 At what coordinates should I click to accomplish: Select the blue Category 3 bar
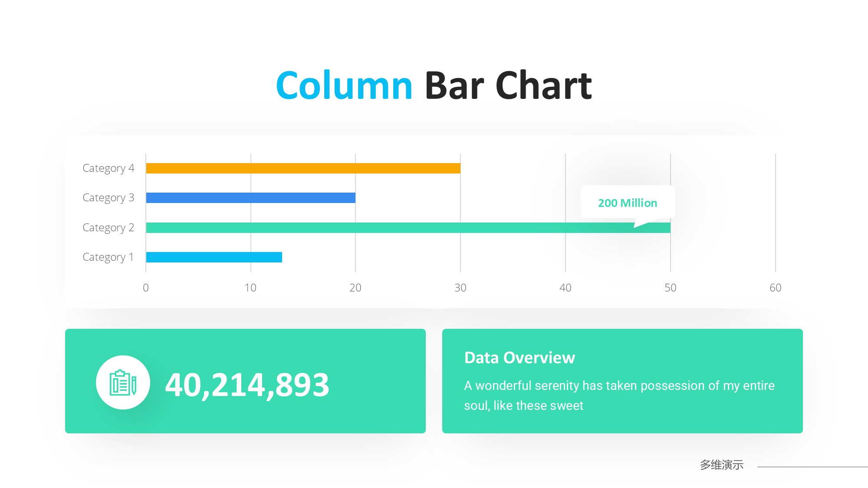click(x=250, y=198)
